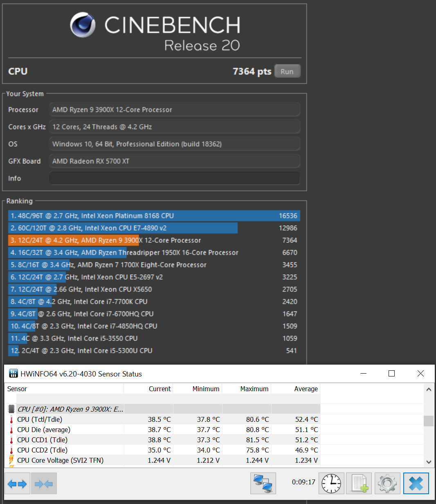Viewport: 436px width, 504px height.
Task: Click the Sensor column header in HWiNFO
Action: coord(64,389)
